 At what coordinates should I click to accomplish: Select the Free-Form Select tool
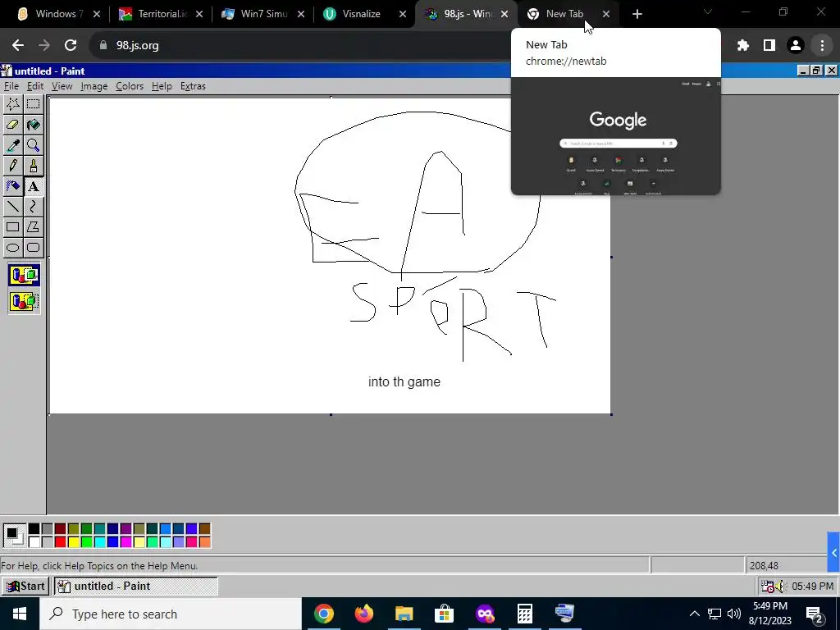13,104
